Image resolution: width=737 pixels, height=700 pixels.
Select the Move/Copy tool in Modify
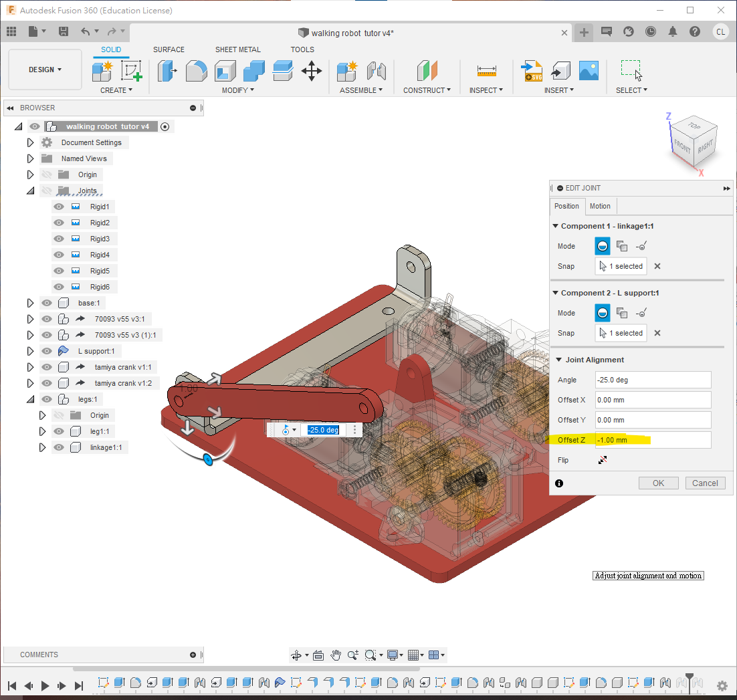[312, 70]
